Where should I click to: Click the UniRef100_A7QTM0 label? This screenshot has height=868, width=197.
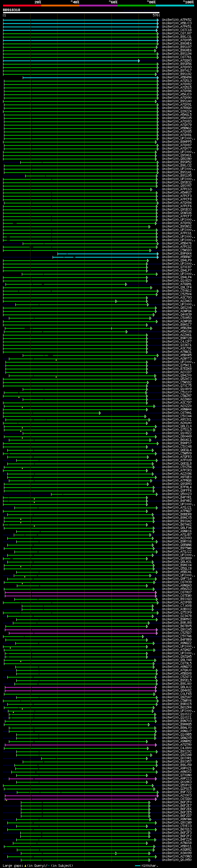point(176,745)
